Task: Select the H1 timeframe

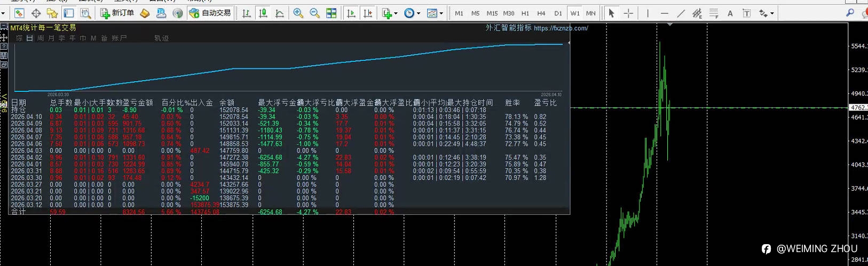Action: pyautogui.click(x=525, y=13)
